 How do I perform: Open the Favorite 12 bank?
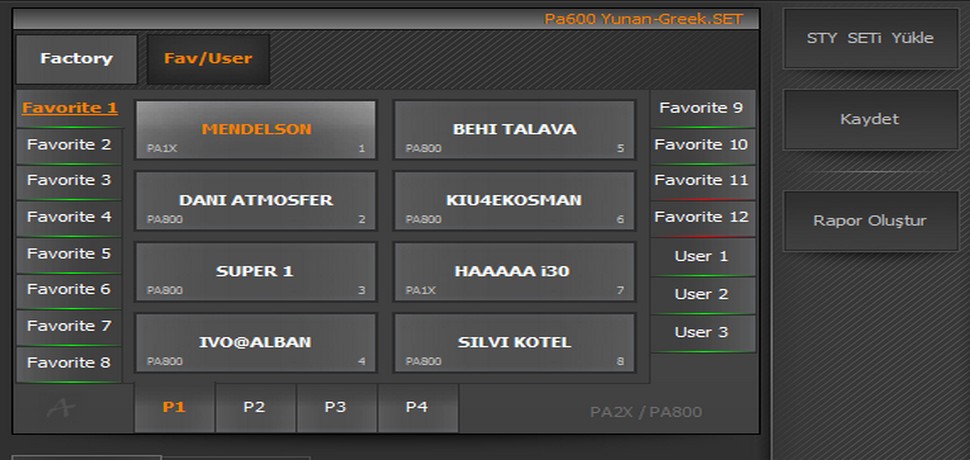click(702, 218)
